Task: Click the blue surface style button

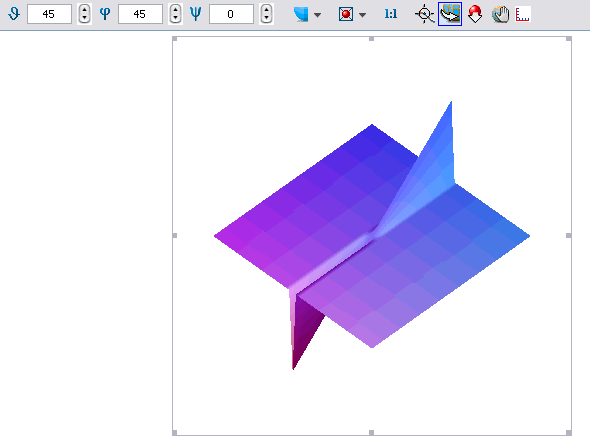Action: tap(301, 14)
